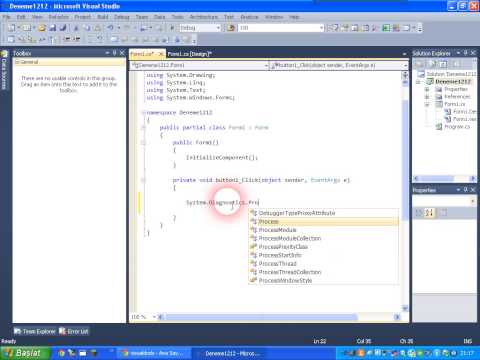This screenshot has height=360, width=480.
Task: Click the editor vertical scrollbar
Action: tap(405, 160)
